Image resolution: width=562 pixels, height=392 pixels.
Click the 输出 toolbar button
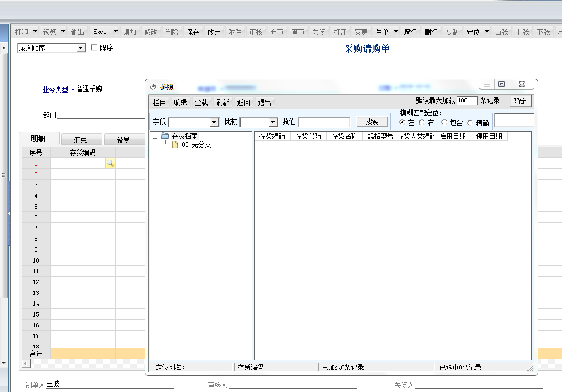(78, 32)
